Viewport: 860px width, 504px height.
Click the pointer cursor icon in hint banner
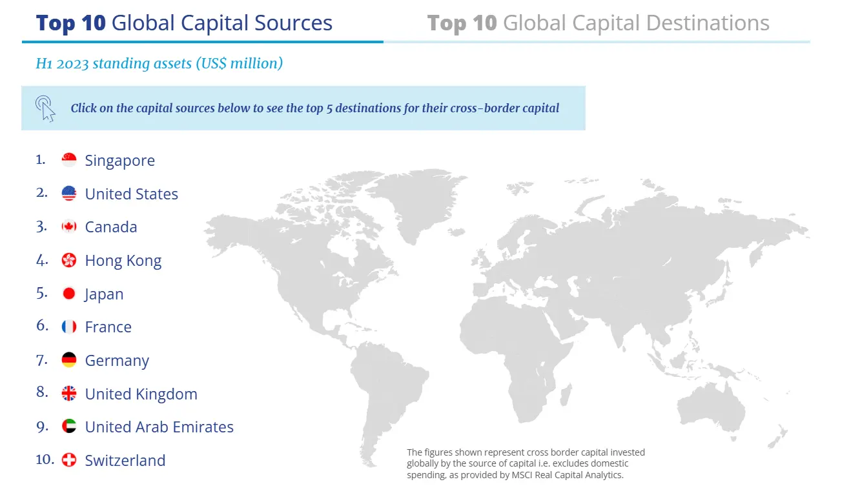pos(46,108)
